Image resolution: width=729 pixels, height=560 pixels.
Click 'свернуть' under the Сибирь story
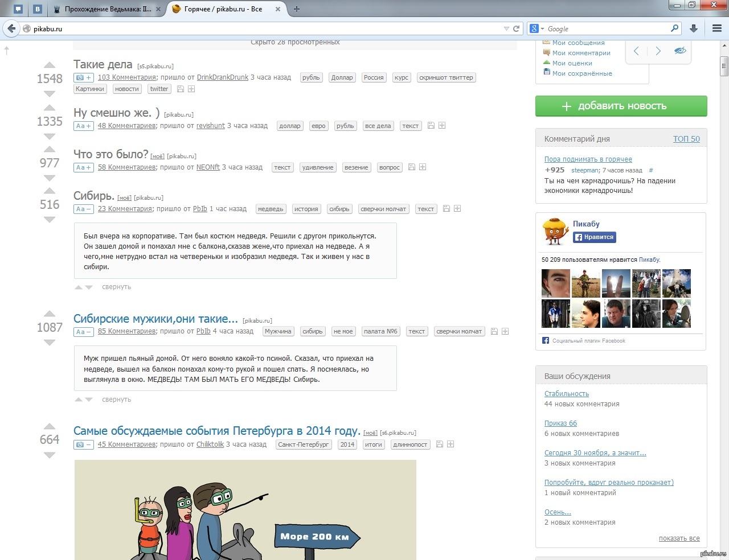(x=116, y=287)
